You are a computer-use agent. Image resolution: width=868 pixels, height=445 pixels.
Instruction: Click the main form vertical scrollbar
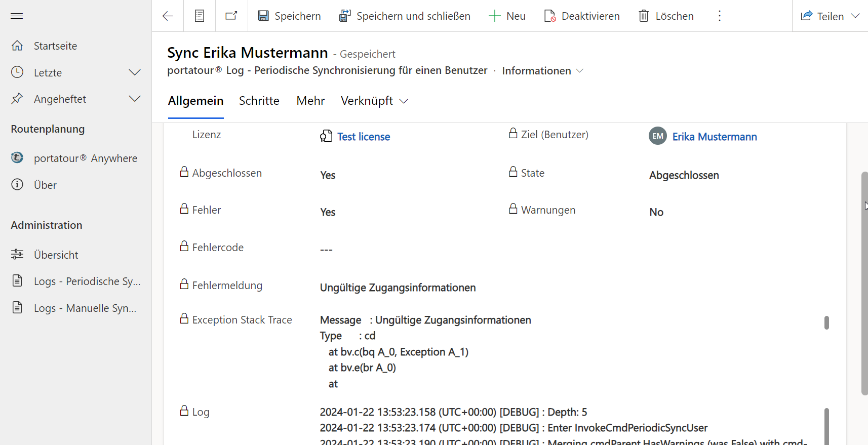click(864, 284)
